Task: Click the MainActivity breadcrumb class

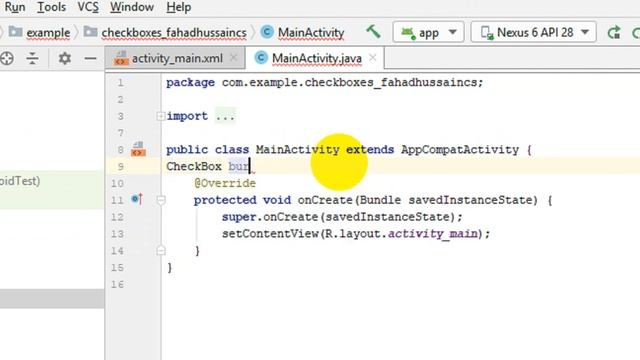Action: (x=302, y=32)
